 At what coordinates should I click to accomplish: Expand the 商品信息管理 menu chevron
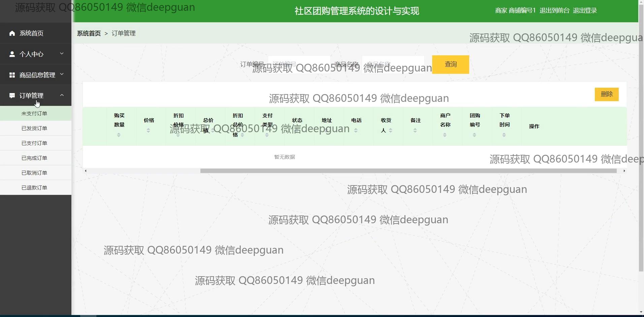point(62,74)
